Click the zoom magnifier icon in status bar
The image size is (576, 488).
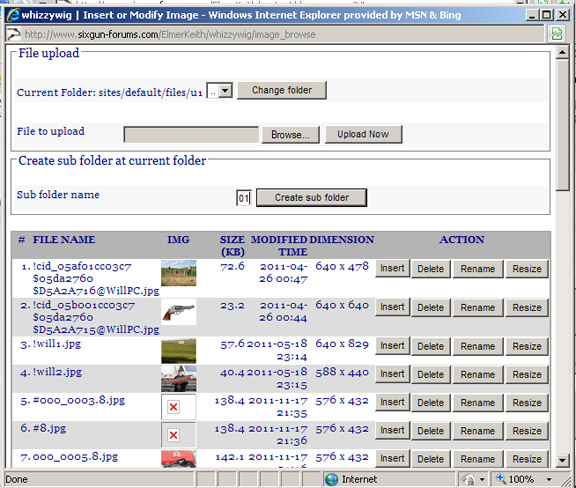click(x=501, y=478)
